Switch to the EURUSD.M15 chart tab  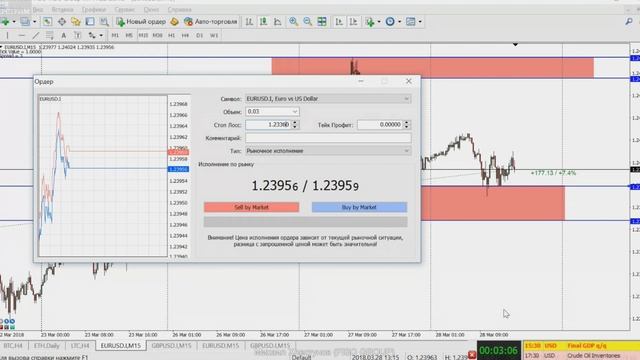[x=220, y=346]
